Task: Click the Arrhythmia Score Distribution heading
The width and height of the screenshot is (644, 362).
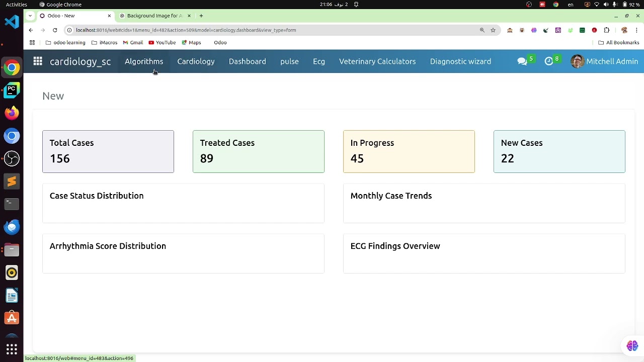Action: click(x=108, y=246)
